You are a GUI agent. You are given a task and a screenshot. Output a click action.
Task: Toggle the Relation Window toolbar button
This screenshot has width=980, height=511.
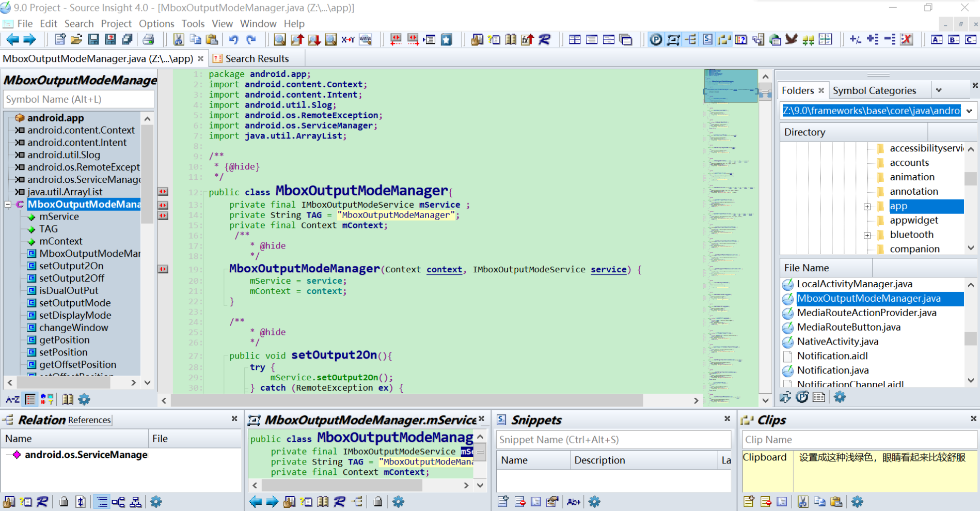click(x=690, y=39)
